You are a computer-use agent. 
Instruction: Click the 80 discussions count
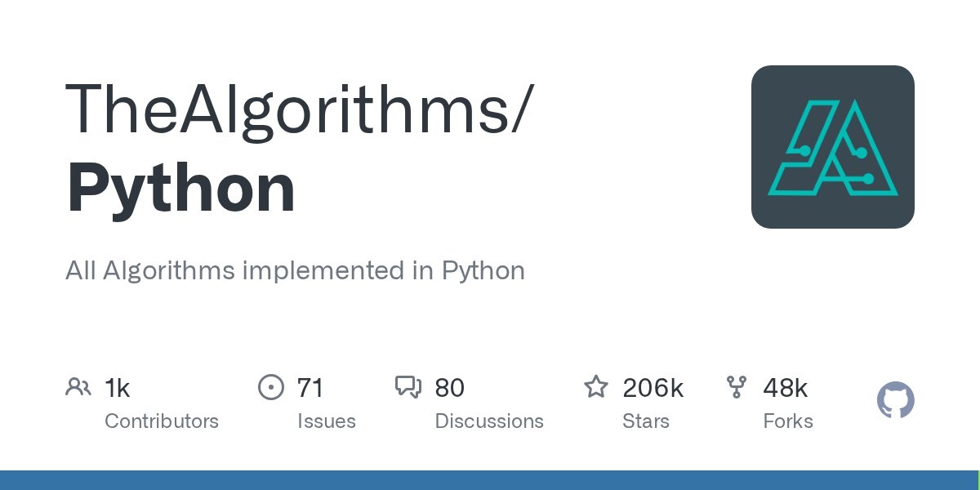pyautogui.click(x=449, y=388)
